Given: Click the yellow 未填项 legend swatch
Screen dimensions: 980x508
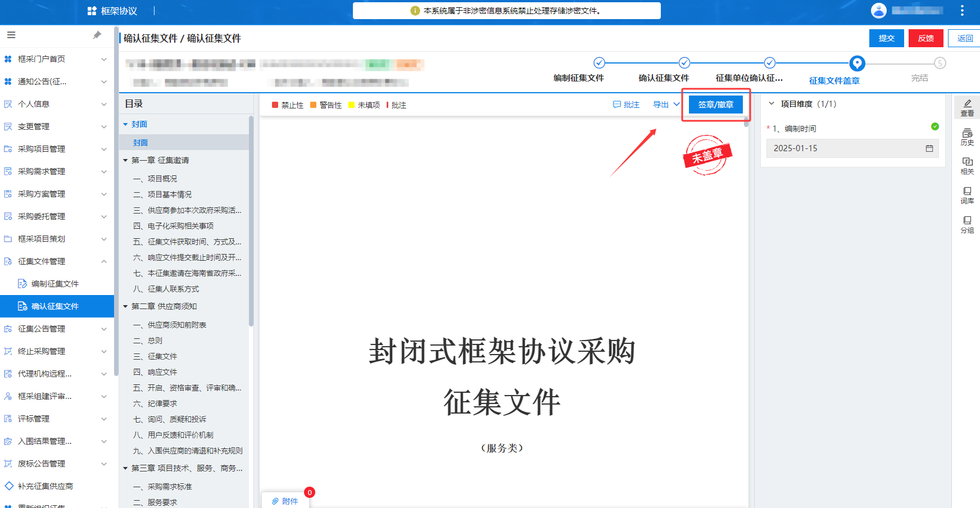Looking at the screenshot, I should 352,105.
